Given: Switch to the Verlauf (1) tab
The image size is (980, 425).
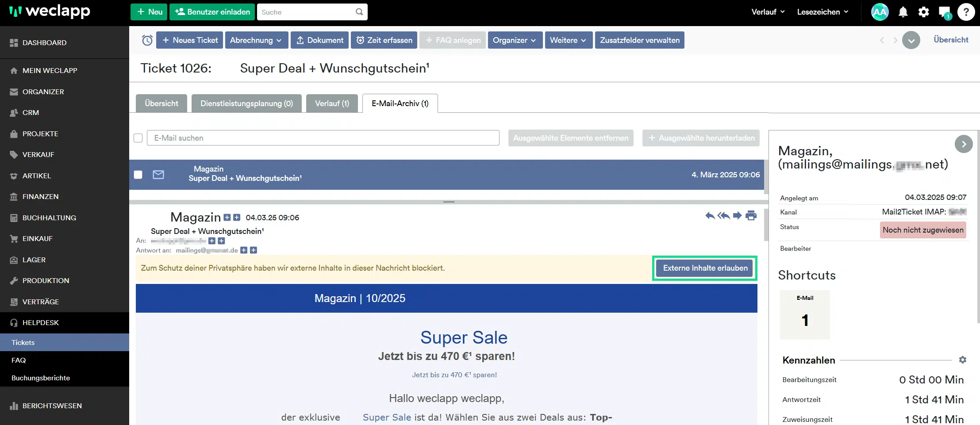Looking at the screenshot, I should [x=332, y=103].
